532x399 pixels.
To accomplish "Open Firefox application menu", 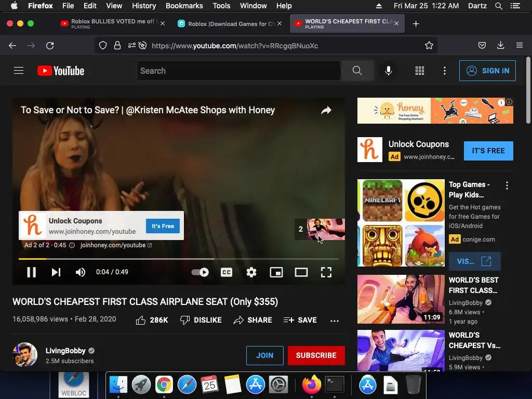I will pos(520,46).
